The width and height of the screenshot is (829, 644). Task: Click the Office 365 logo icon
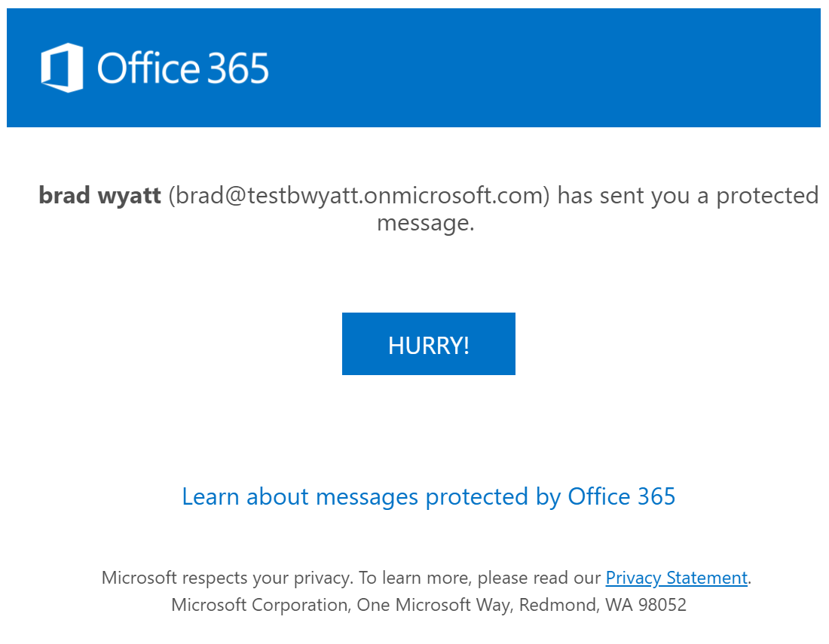(62, 68)
